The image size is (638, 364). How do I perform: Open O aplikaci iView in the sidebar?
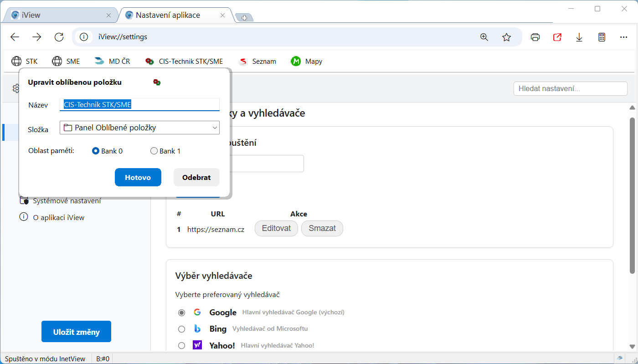[x=52, y=217]
